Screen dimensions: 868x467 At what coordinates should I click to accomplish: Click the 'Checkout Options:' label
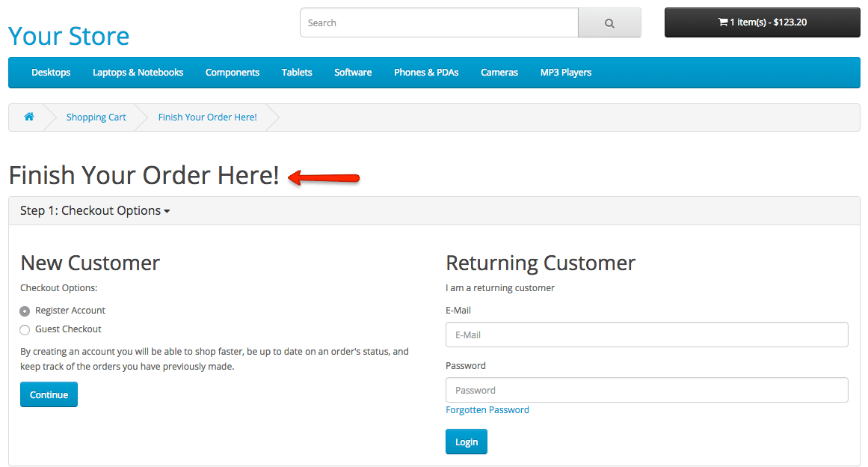click(x=58, y=288)
